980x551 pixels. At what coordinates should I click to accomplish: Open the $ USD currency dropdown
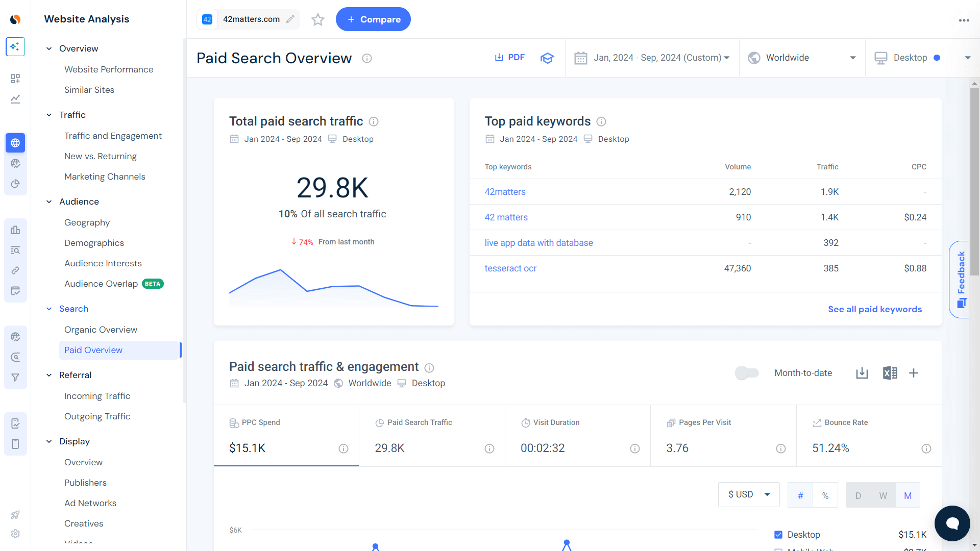pos(749,494)
